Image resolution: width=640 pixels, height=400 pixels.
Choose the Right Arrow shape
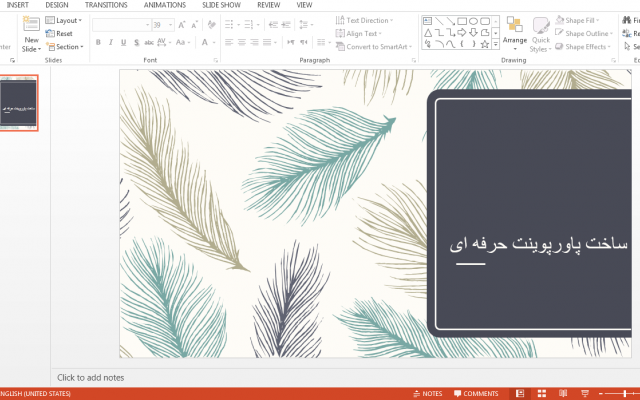coord(462,32)
